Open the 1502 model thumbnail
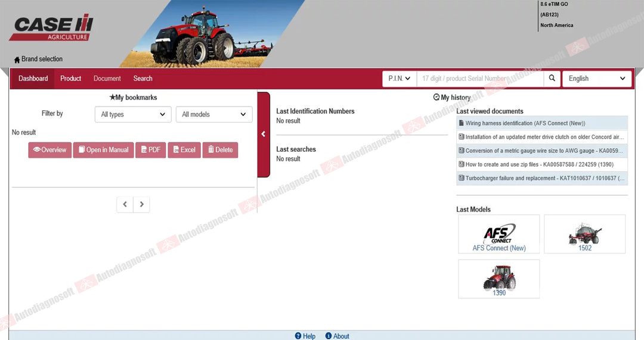644x340 pixels. [585, 234]
